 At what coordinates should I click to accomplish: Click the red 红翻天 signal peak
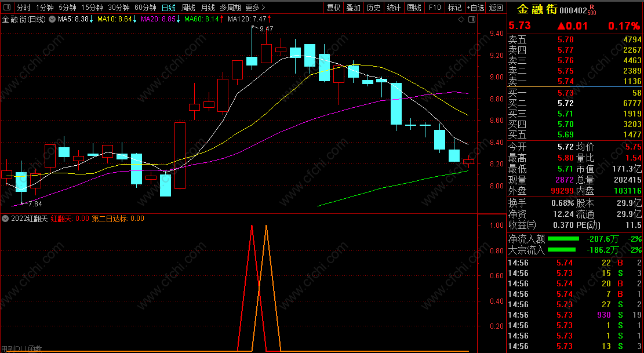pos(252,226)
